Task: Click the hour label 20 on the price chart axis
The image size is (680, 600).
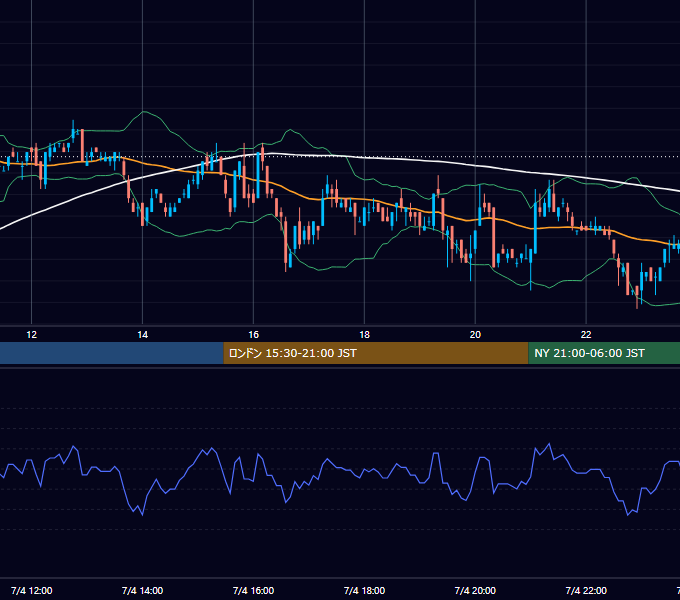Action: point(475,335)
